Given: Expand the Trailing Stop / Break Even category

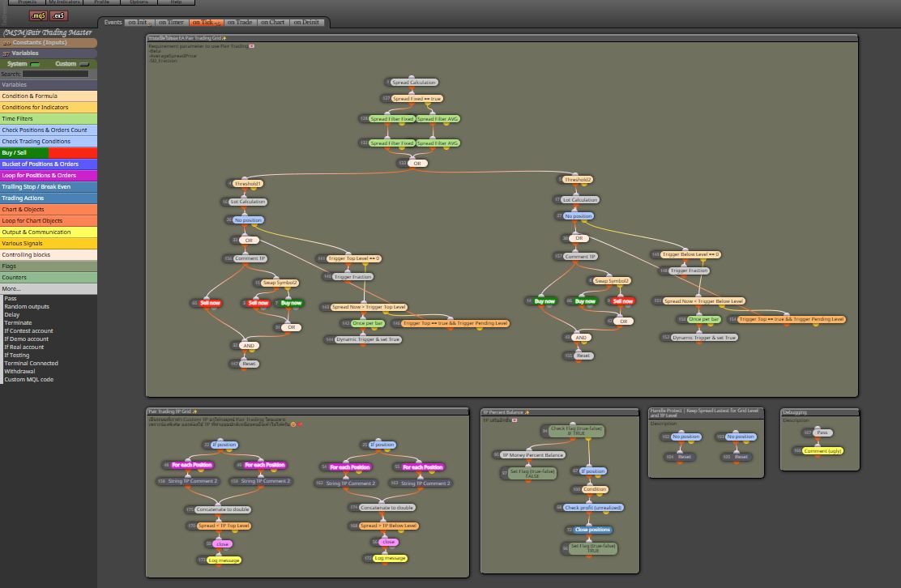Looking at the screenshot, I should pyautogui.click(x=49, y=186).
